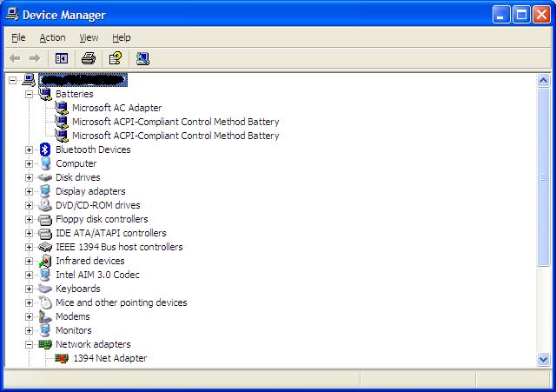Open the Help menu
This screenshot has width=556, height=392.
tap(122, 37)
